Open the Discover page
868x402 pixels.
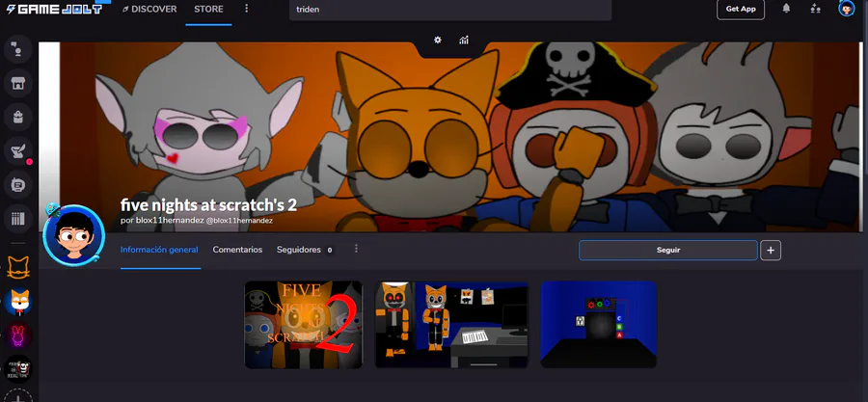149,10
